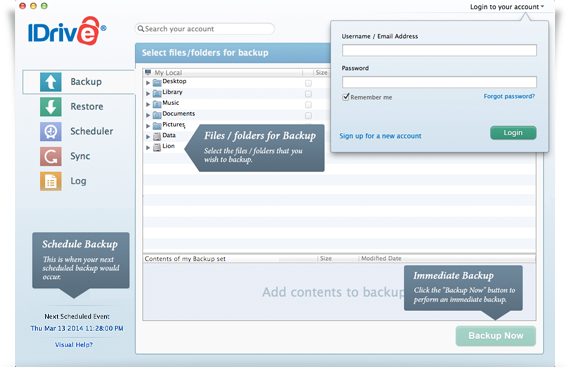
Task: Select the Desktop folder name
Action: click(x=174, y=81)
